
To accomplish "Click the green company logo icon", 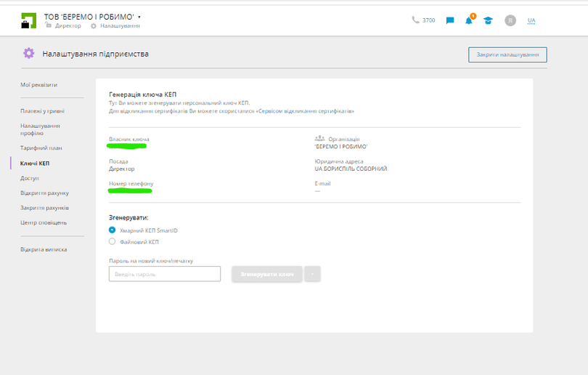I will 28,20.
